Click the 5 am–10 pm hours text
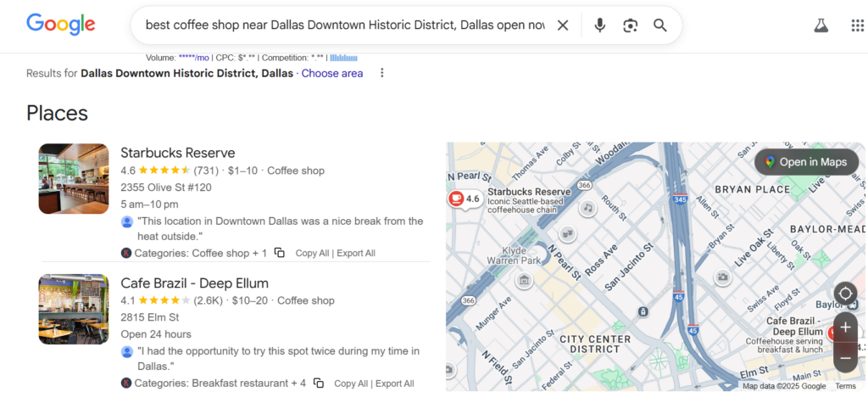The width and height of the screenshot is (868, 403). pyautogui.click(x=149, y=204)
